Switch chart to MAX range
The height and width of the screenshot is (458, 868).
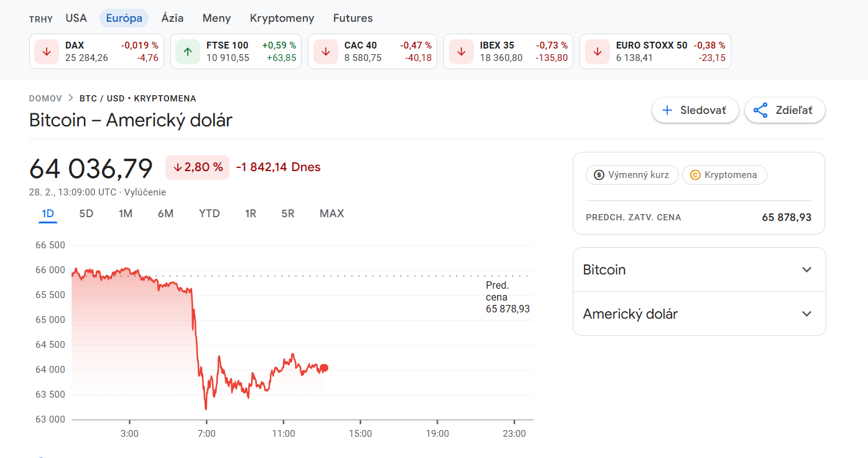coord(331,213)
